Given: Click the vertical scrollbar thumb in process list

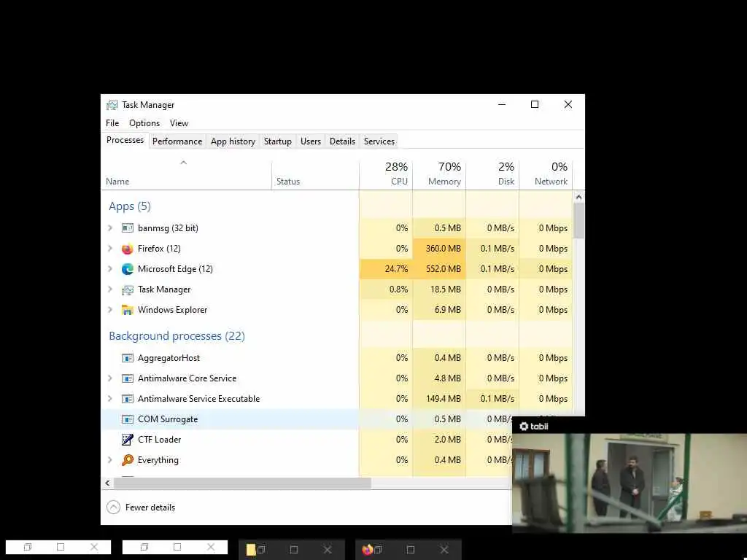Looking at the screenshot, I should (x=578, y=221).
